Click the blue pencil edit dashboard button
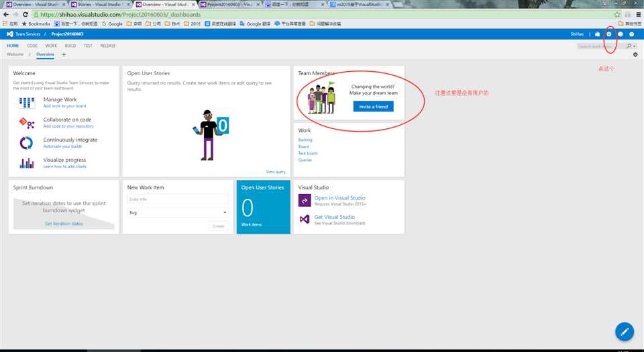Viewport: 644px width, 352px height. point(625,331)
